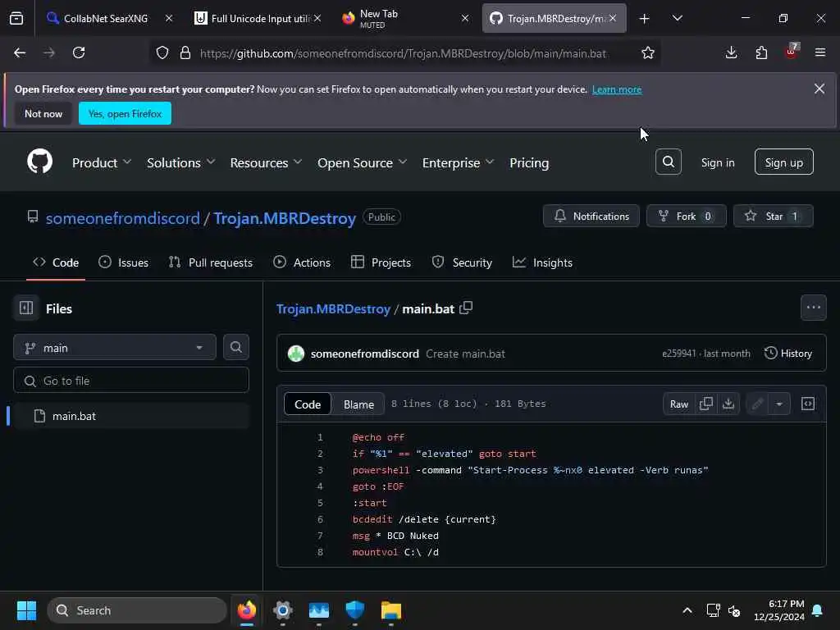Bookmark this page with the star
This screenshot has width=840, height=630.
pos(648,52)
